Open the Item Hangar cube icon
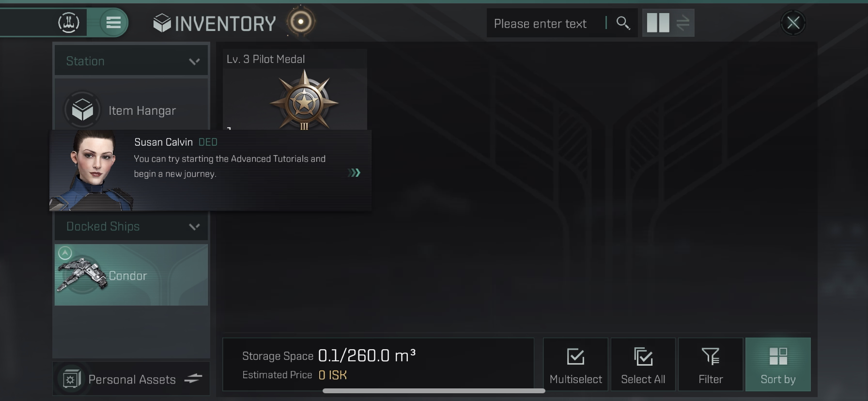The width and height of the screenshot is (868, 401). coord(82,110)
